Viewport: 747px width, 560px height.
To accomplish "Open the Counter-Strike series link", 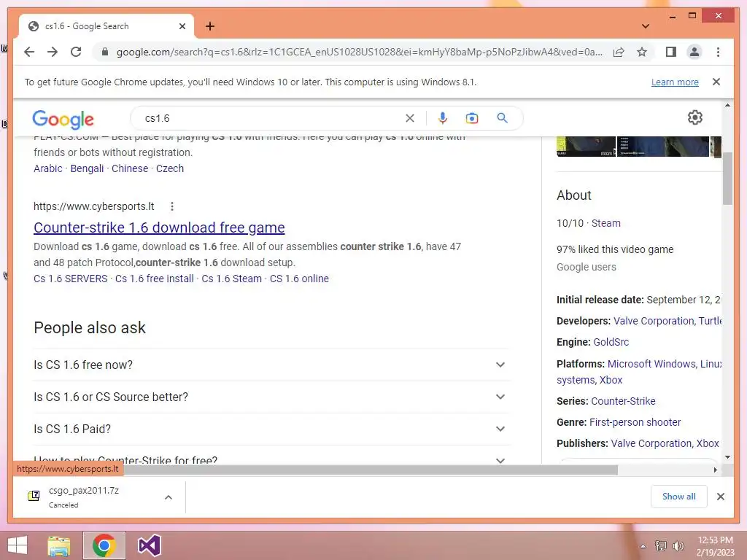I will click(623, 401).
